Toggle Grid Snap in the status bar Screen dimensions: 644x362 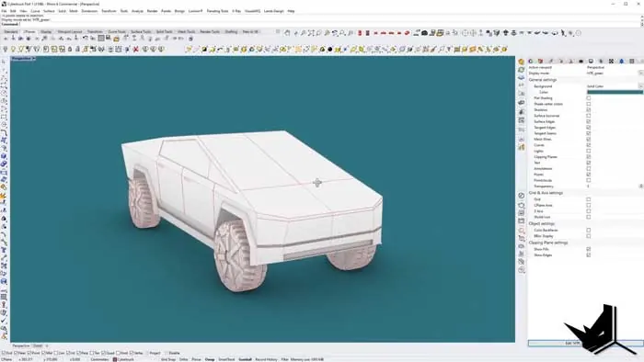[168, 359]
